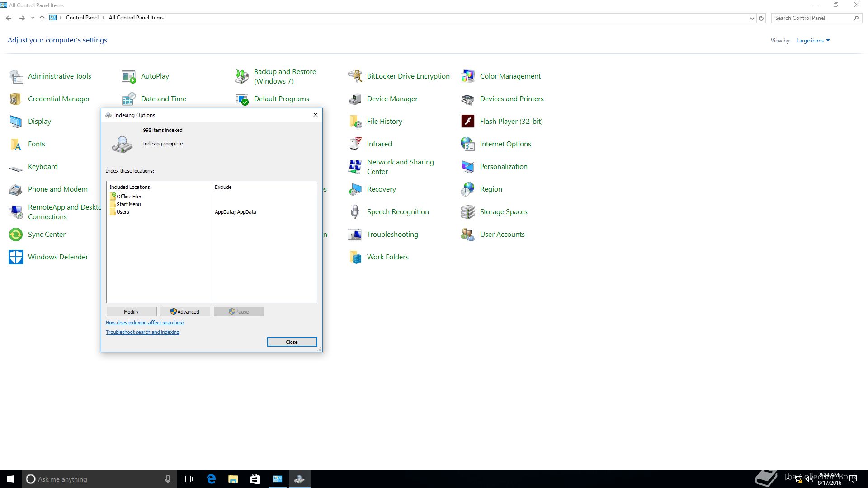Viewport: 868px width, 488px height.
Task: Click the Modify button
Action: pyautogui.click(x=131, y=312)
